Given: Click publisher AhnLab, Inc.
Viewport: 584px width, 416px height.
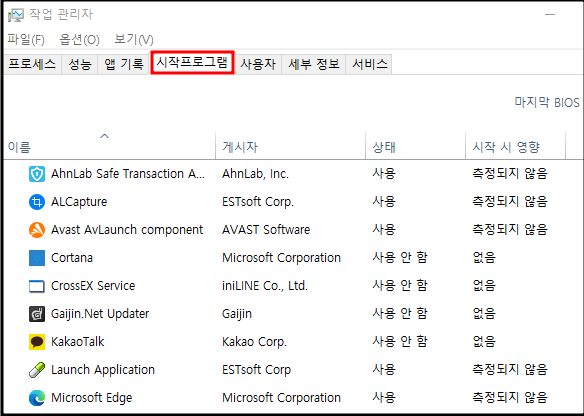Looking at the screenshot, I should coord(256,174).
